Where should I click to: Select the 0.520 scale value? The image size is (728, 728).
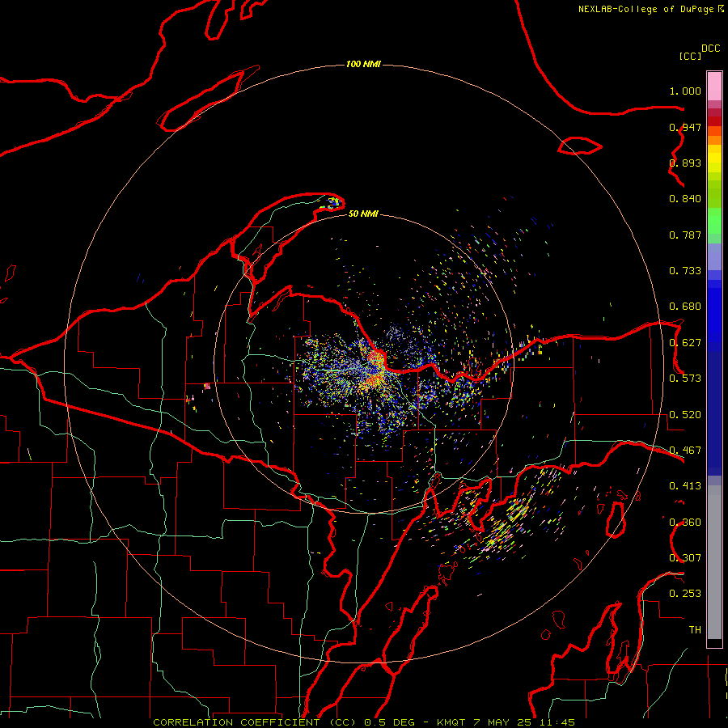click(685, 415)
